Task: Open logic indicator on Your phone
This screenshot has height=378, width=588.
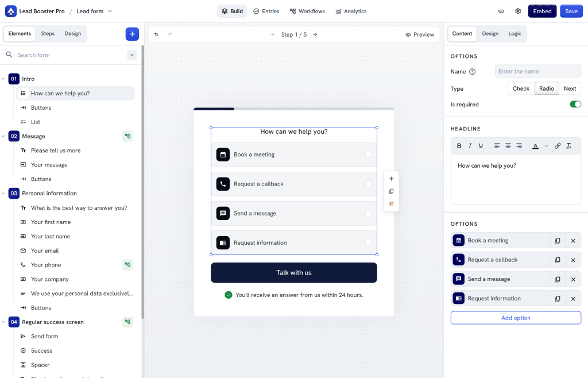Action: tap(127, 265)
